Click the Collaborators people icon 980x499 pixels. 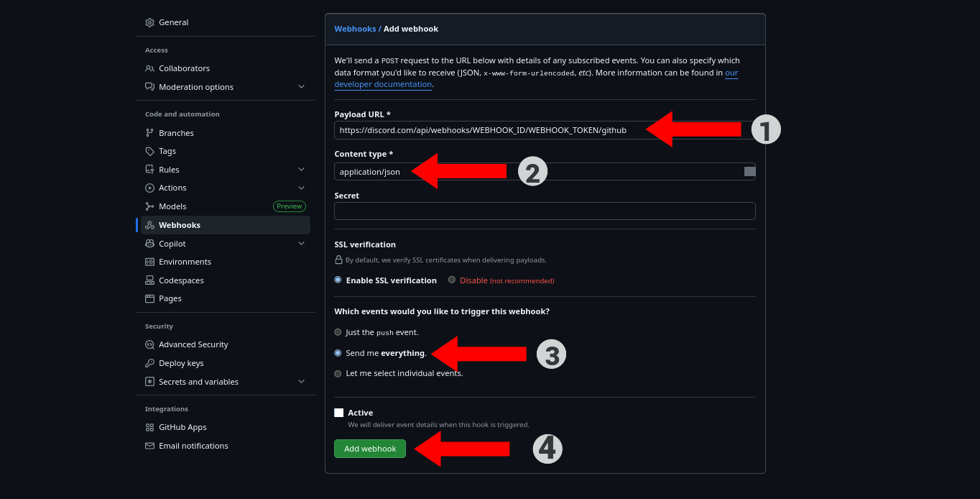[149, 68]
